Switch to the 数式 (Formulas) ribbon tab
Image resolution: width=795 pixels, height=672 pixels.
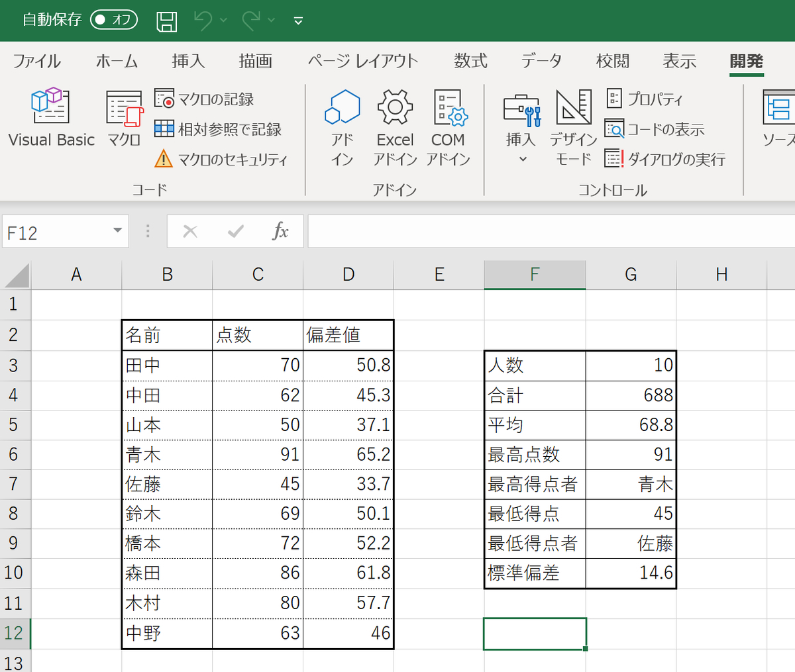tap(470, 61)
